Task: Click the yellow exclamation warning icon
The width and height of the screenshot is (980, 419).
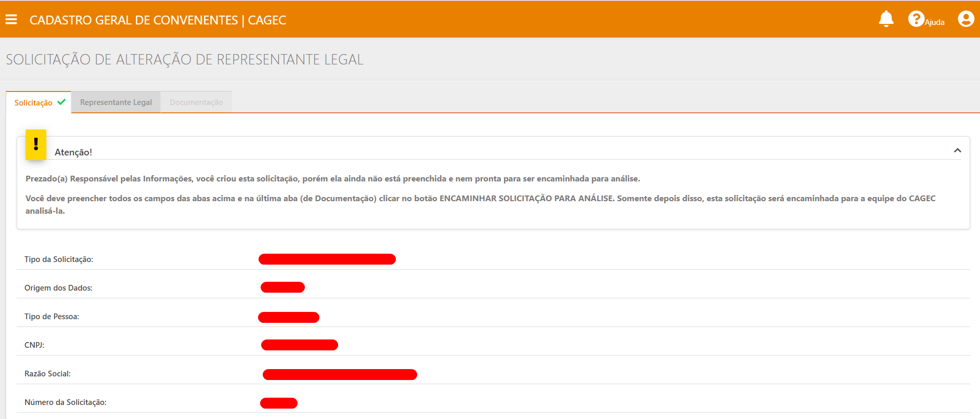Action: coord(36,145)
